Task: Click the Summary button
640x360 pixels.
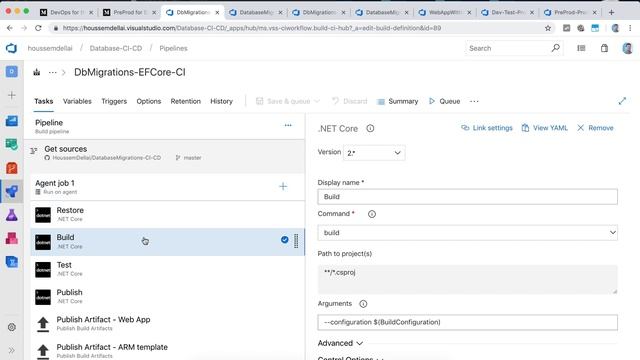Action: tap(398, 101)
